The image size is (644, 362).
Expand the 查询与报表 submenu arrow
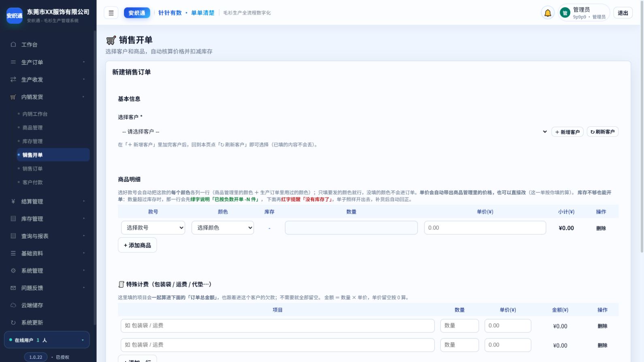(84, 236)
